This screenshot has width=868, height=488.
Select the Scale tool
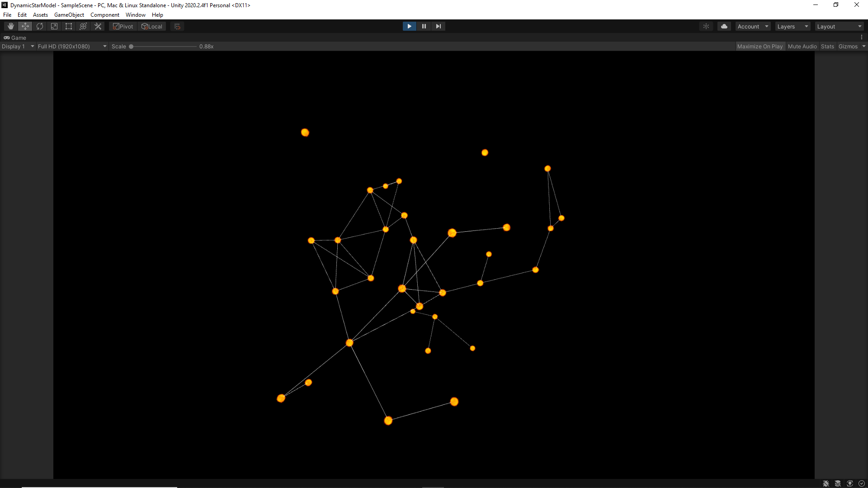click(54, 26)
